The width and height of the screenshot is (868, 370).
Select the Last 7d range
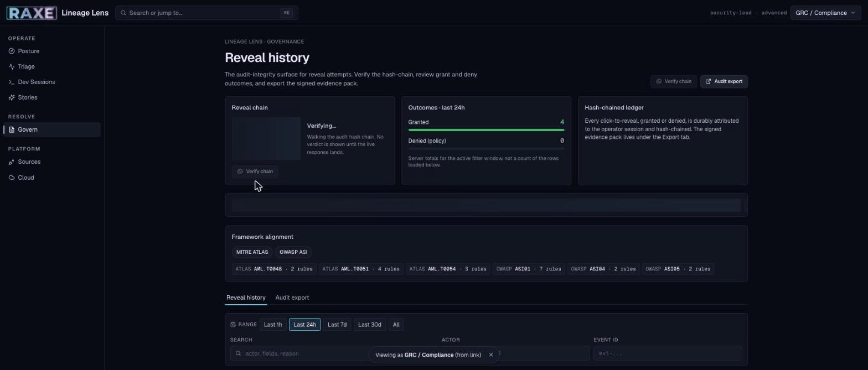click(x=337, y=325)
